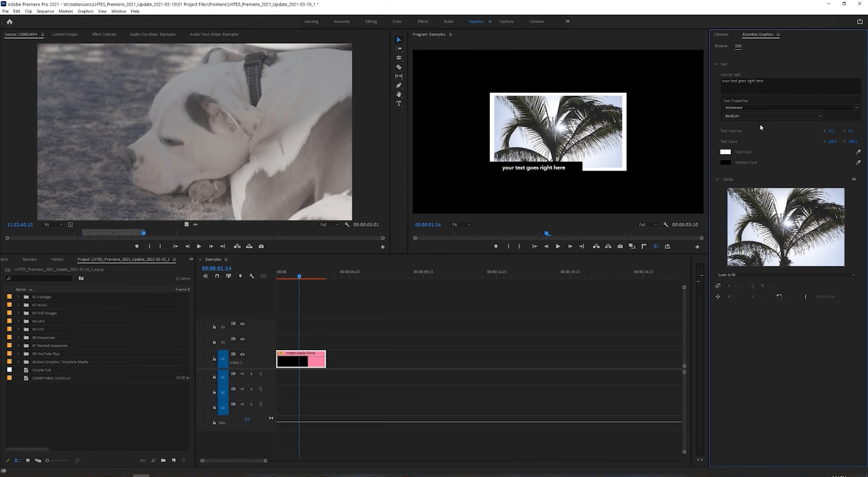The image size is (868, 477).
Task: Mute audio track A1
Action: point(242,374)
